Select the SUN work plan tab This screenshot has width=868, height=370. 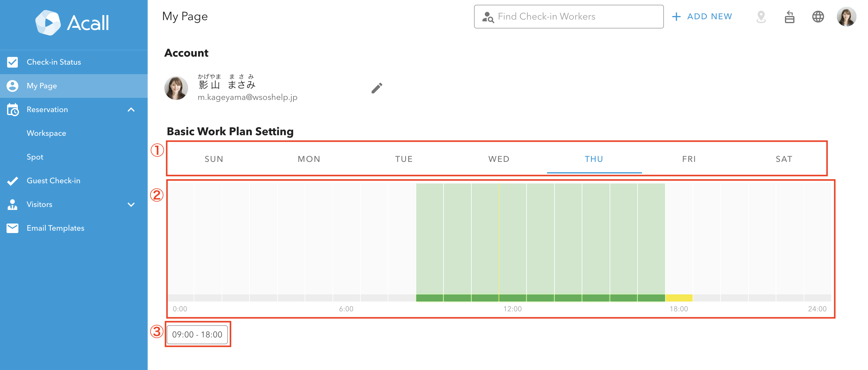(x=214, y=159)
